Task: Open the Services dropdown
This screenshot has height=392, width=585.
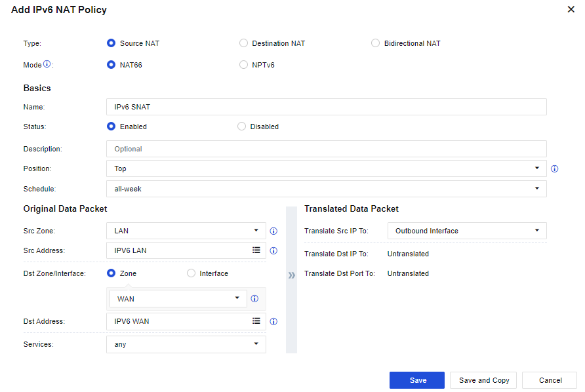Action: 186,344
